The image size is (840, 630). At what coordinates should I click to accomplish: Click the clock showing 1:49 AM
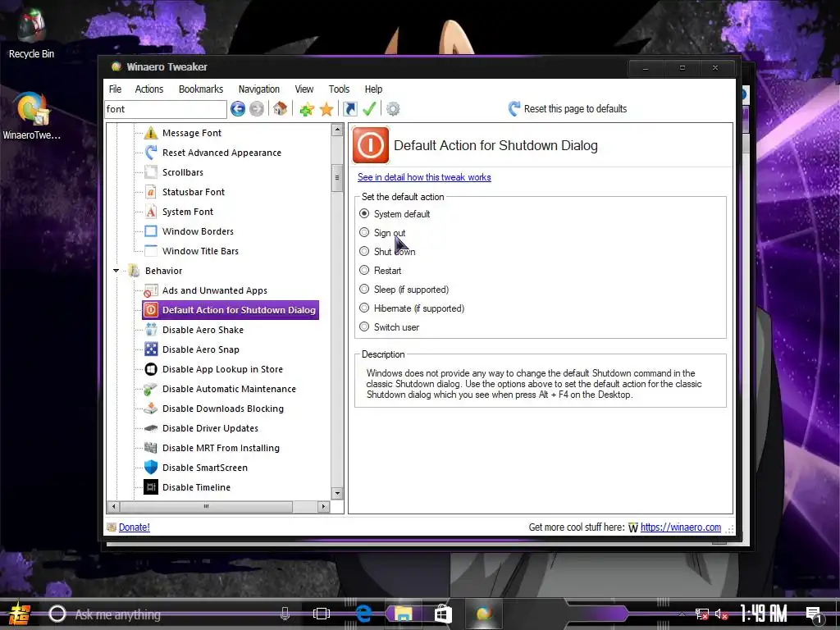click(764, 613)
